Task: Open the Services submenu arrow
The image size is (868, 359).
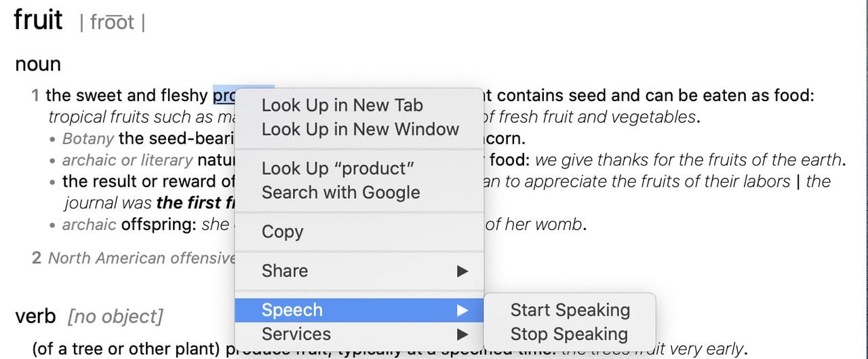Action: click(x=462, y=334)
